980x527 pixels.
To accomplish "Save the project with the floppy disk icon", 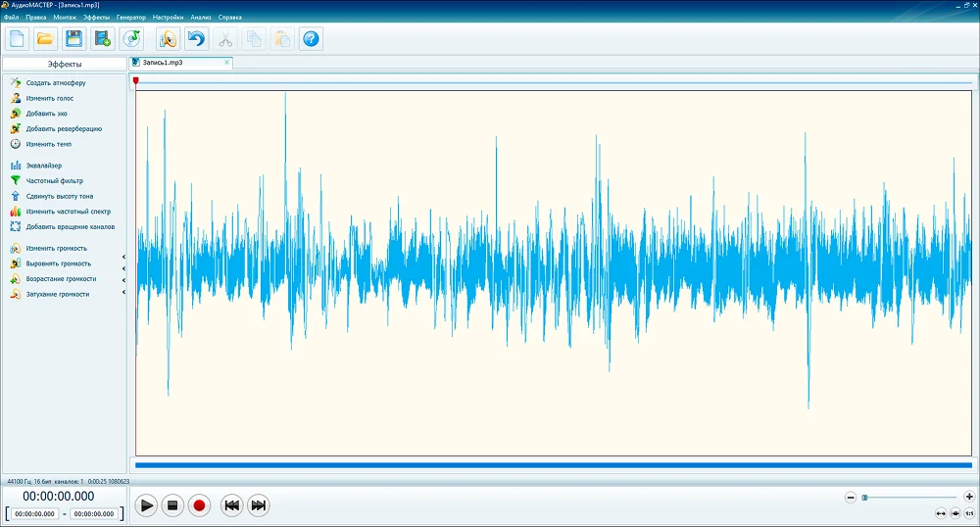I will click(x=73, y=39).
